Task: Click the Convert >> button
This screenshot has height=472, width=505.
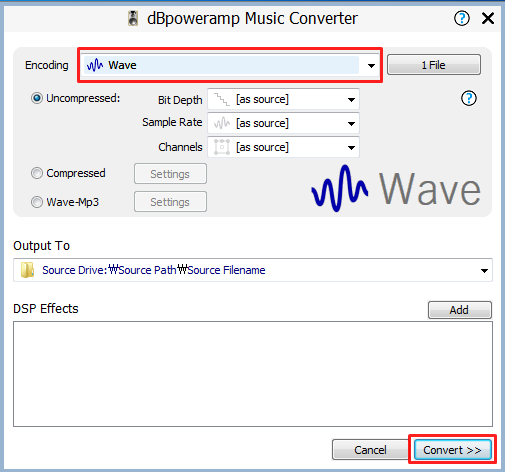Action: tap(452, 450)
